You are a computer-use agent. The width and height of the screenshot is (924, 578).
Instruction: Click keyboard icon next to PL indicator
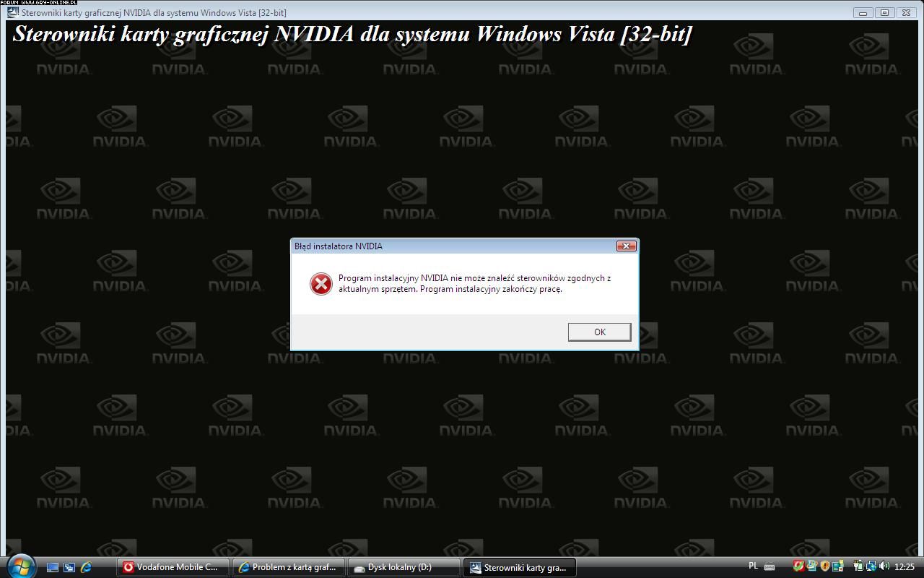tap(770, 566)
